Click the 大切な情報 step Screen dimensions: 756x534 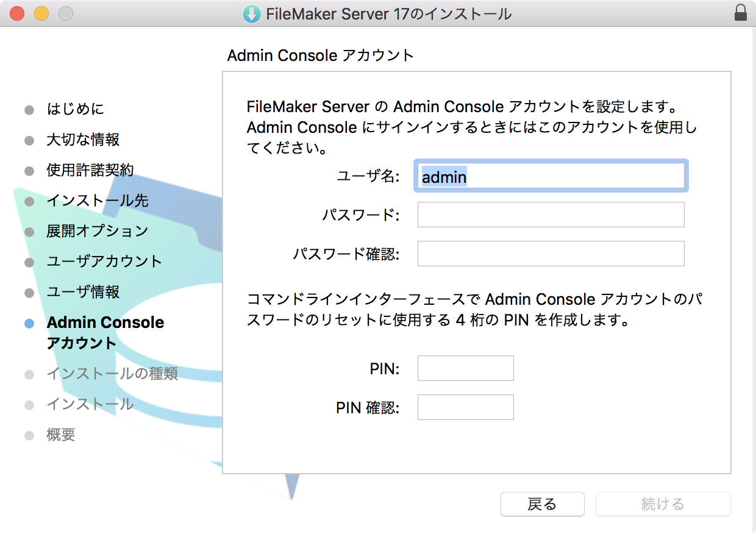pos(83,140)
